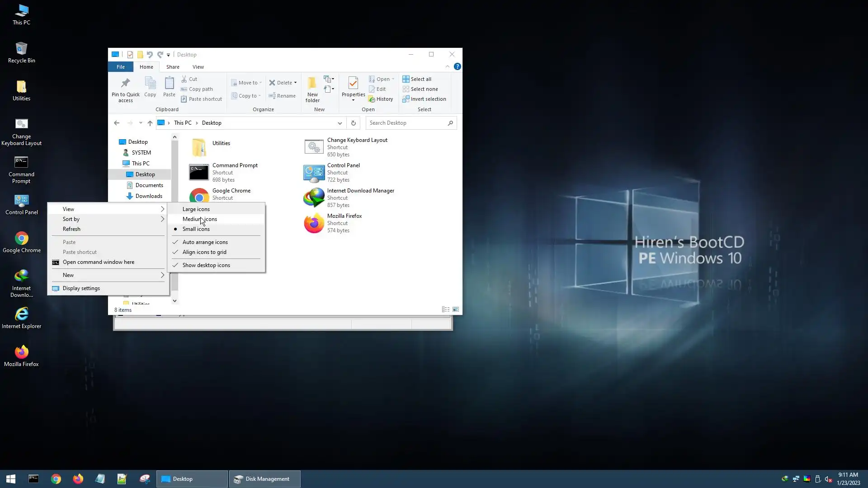Click the Pin to Quick access icon
This screenshot has height=488, width=868.
[125, 84]
